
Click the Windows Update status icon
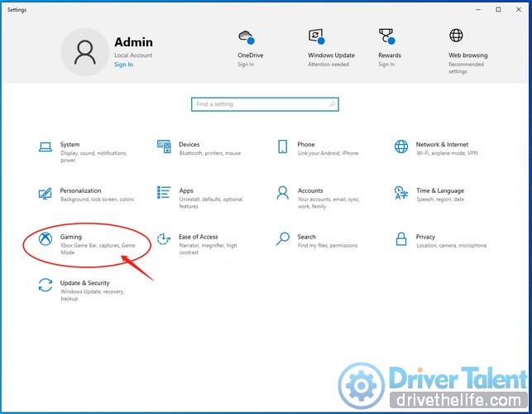point(317,36)
